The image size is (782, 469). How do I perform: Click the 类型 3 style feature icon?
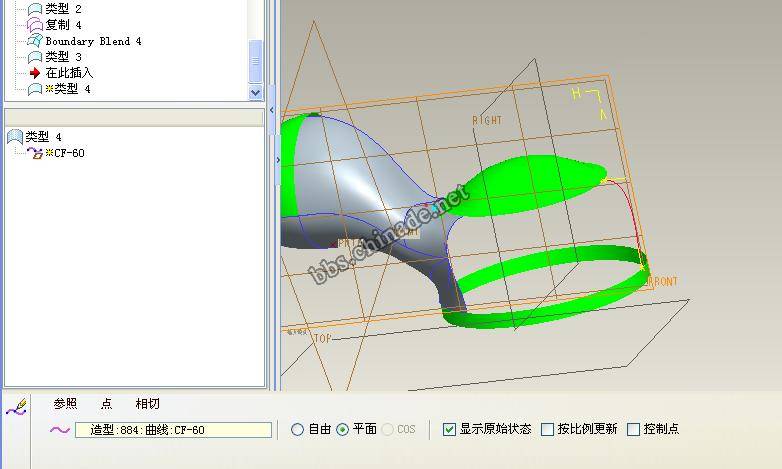35,57
